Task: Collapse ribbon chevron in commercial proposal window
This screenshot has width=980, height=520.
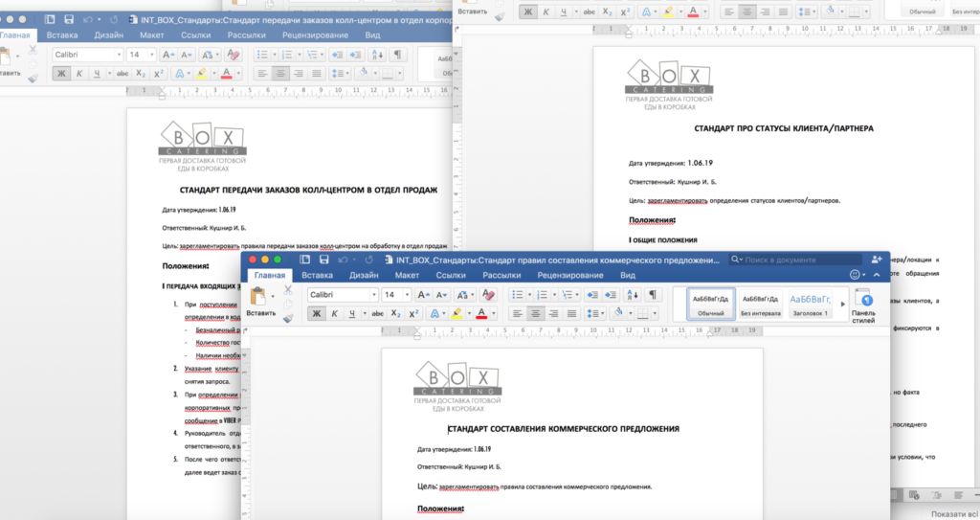Action: tap(877, 275)
